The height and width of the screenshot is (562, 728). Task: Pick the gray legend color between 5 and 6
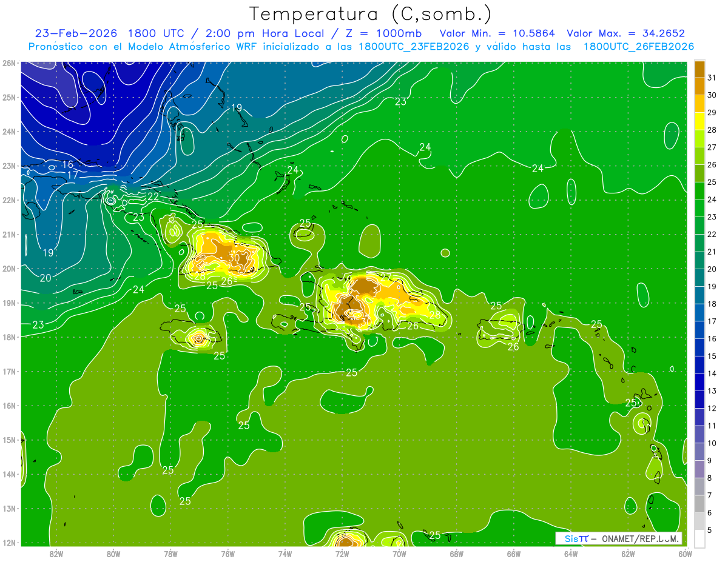click(699, 521)
